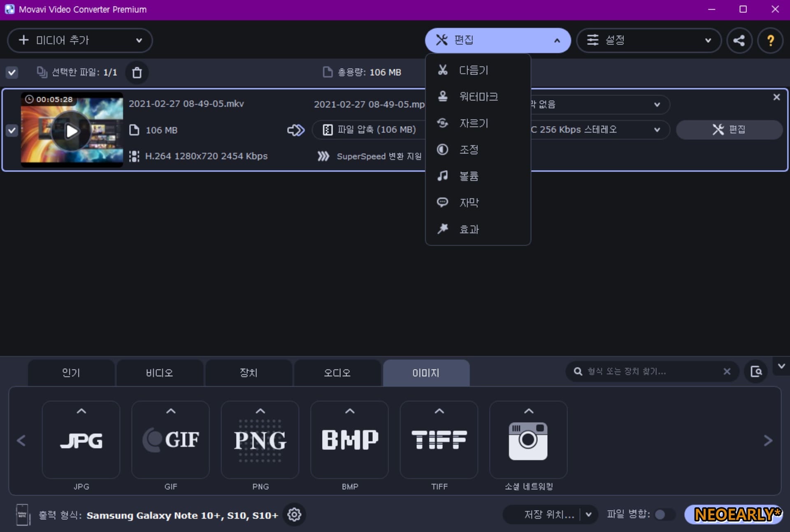
Task: Expand the GIF format preset arrow
Action: tap(171, 411)
